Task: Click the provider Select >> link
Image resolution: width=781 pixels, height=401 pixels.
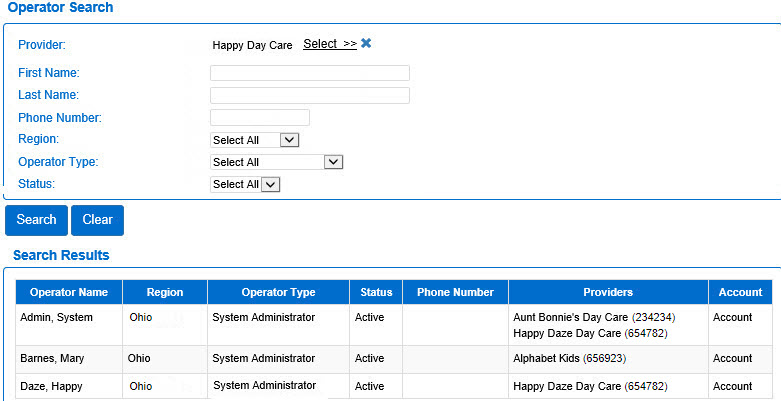Action: pyautogui.click(x=329, y=44)
